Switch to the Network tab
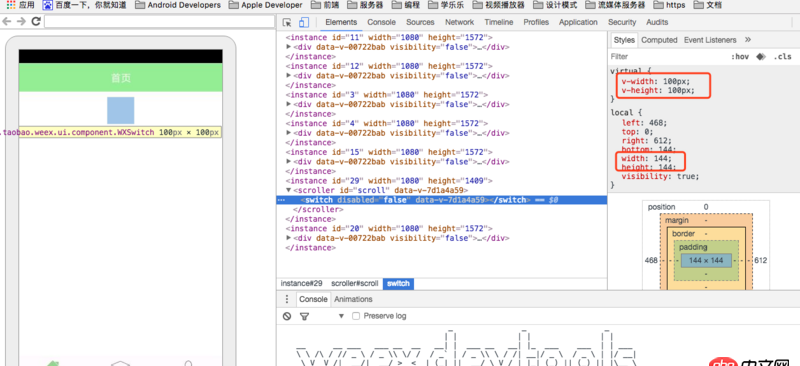Viewport: 800px width, 366px height. 459,22
